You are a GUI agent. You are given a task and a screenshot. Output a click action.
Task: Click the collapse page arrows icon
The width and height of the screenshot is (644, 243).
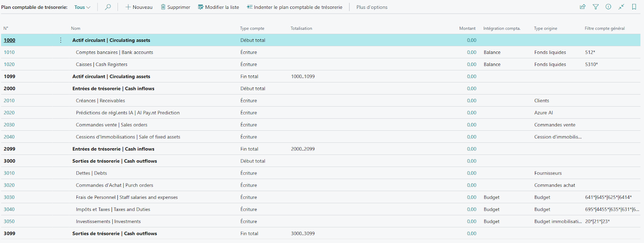(x=621, y=7)
